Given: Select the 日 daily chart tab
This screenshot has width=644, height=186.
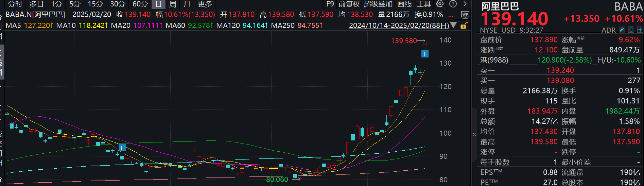Looking at the screenshot, I should click(x=158, y=4).
